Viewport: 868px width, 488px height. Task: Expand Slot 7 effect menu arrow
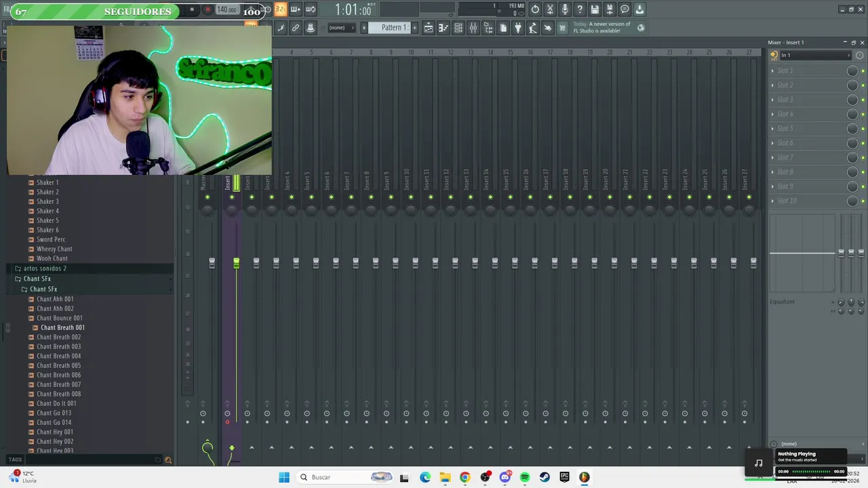coord(772,157)
